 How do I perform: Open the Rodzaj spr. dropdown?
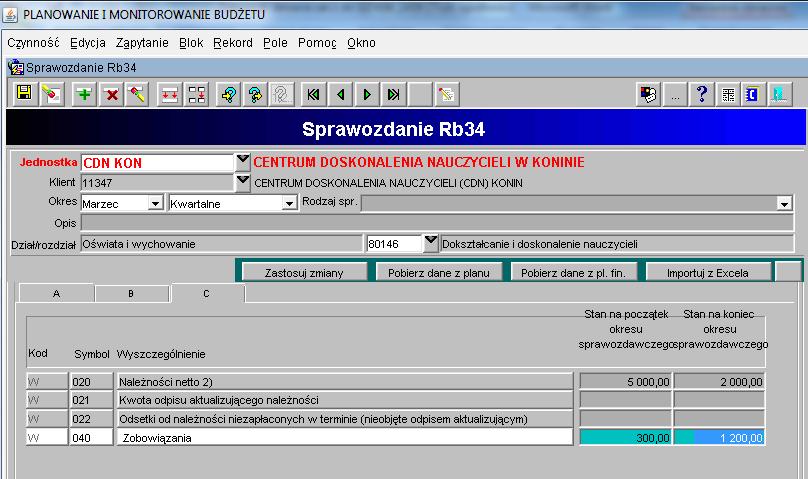(784, 204)
